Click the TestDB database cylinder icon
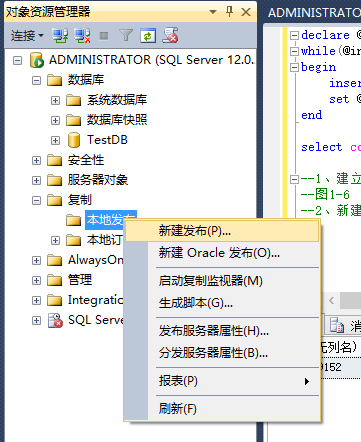This screenshot has height=442, width=361. click(74, 140)
